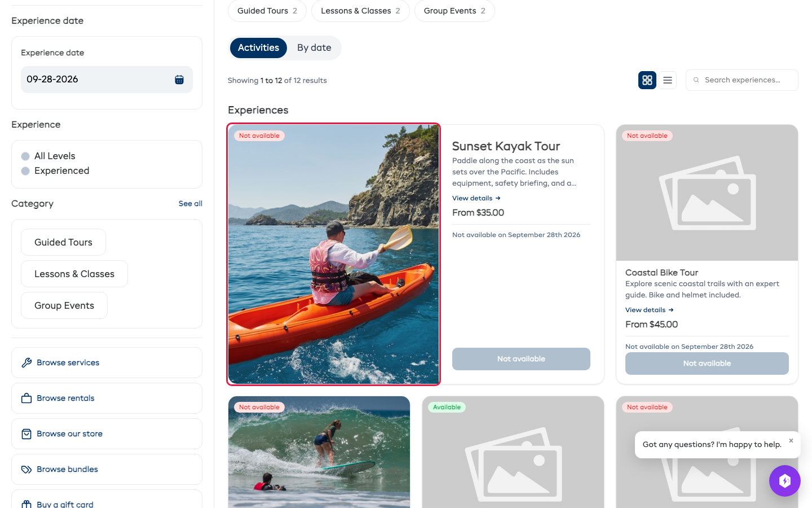Viewport: 812px width, 508px height.
Task: Switch to list view layout
Action: click(668, 80)
